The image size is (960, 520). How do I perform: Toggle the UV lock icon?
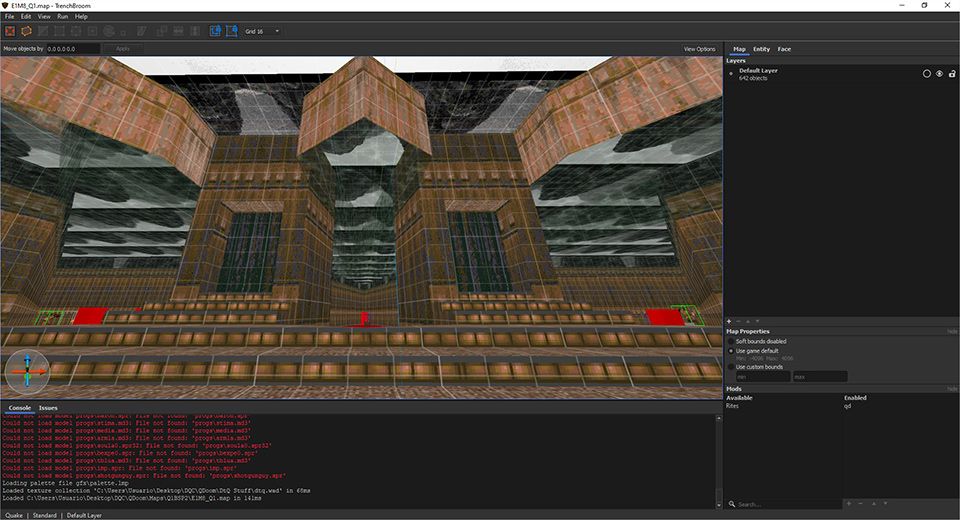(x=232, y=31)
